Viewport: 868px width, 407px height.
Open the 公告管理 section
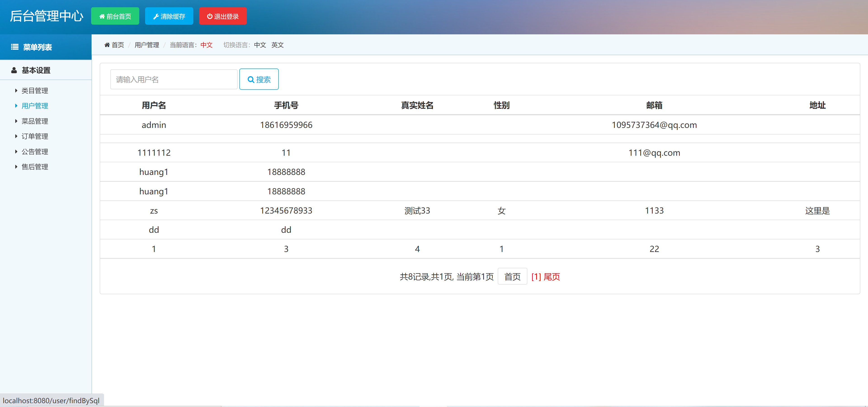[x=35, y=151]
